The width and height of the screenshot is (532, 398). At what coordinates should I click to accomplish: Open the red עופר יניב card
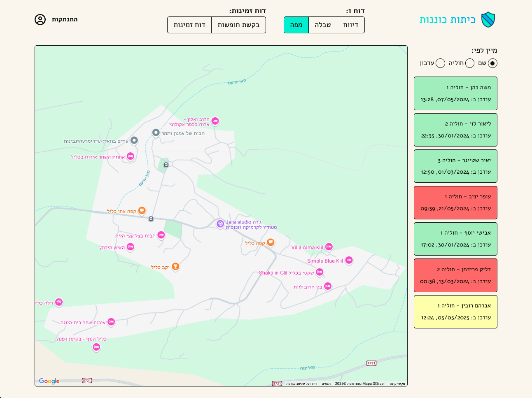[x=455, y=202]
